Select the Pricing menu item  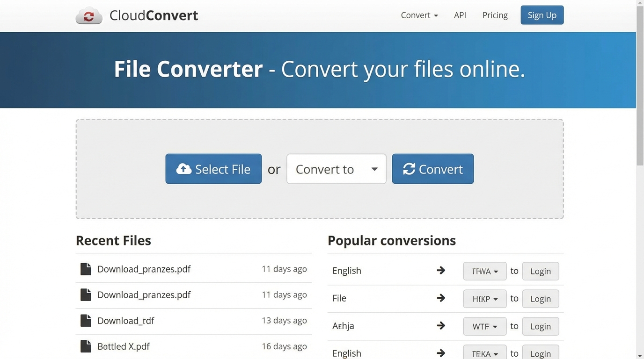[495, 15]
